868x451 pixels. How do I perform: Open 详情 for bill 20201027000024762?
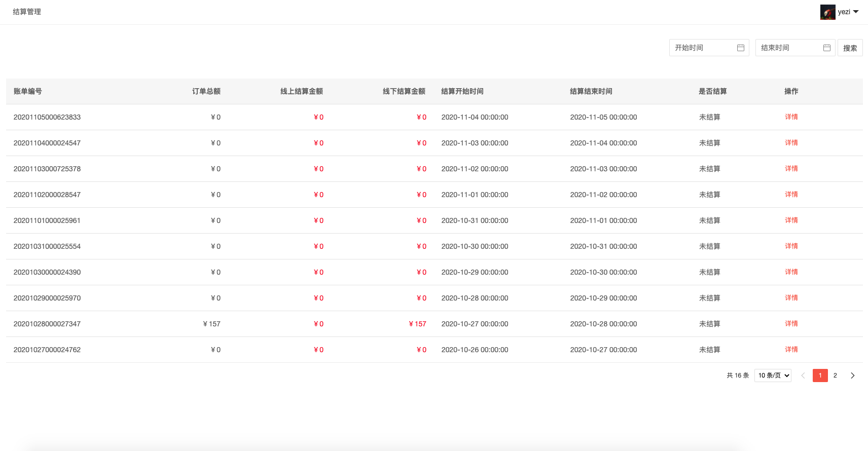coord(791,350)
